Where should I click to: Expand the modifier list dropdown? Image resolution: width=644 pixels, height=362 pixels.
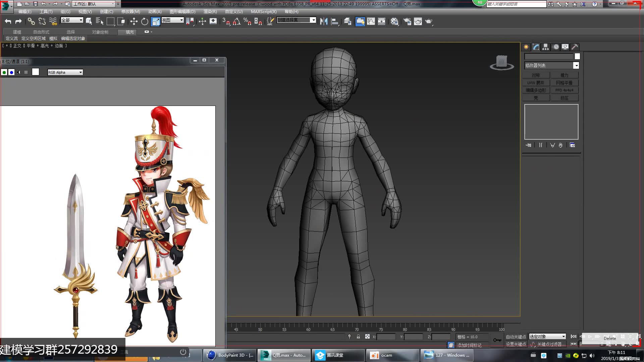point(576,65)
